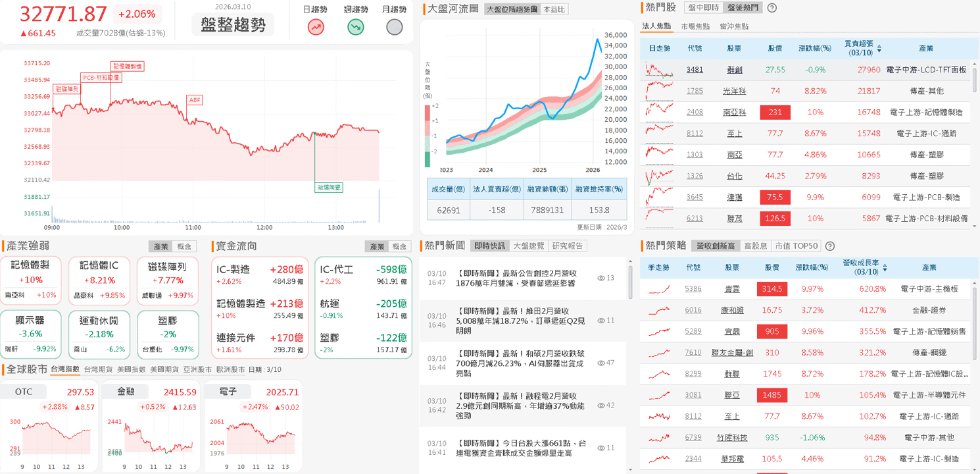Open news about 今日台股大漲661點
Viewport: 980px width, 474px height.
tap(520, 448)
